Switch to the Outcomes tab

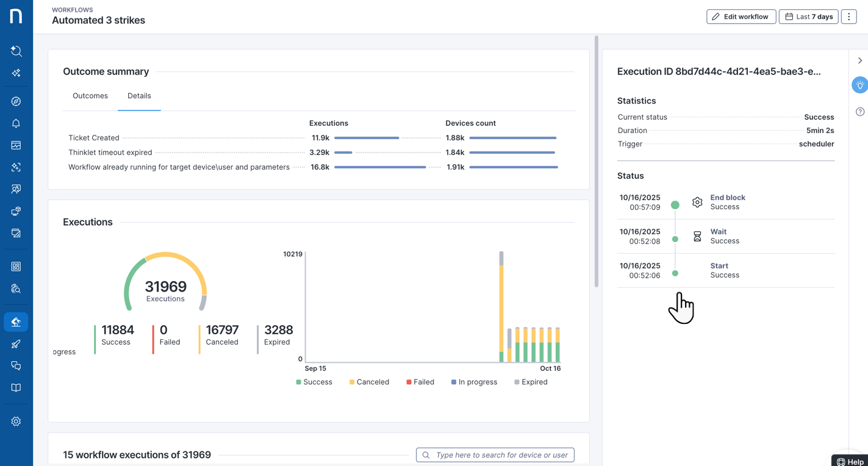pos(90,96)
